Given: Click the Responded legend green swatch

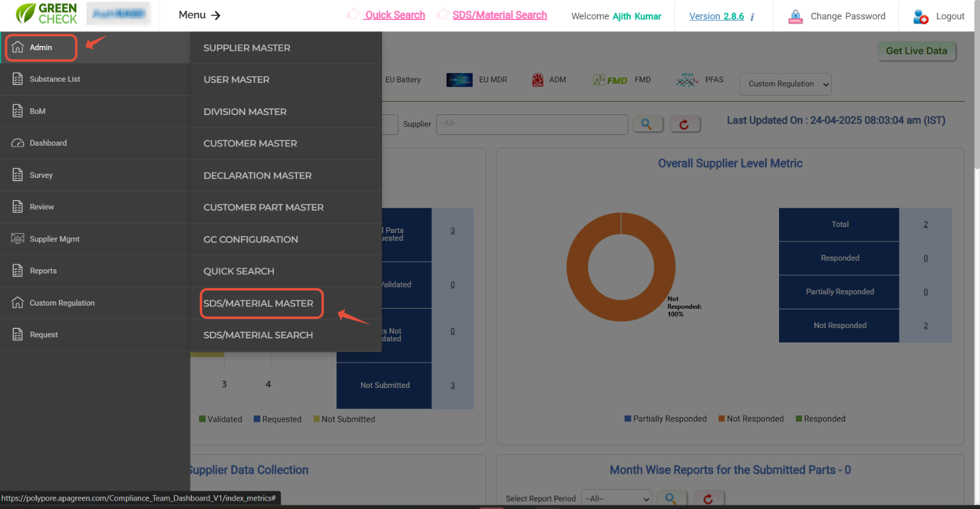Looking at the screenshot, I should click(799, 419).
